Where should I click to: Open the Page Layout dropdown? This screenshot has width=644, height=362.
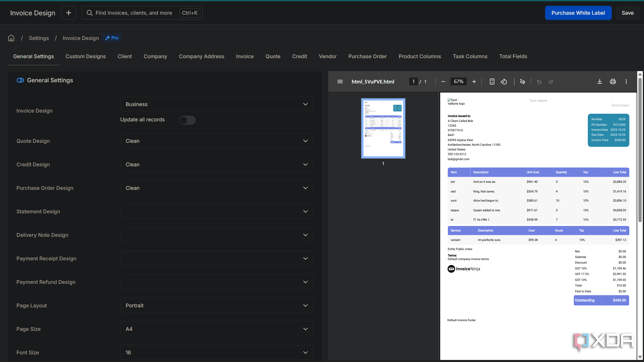216,306
